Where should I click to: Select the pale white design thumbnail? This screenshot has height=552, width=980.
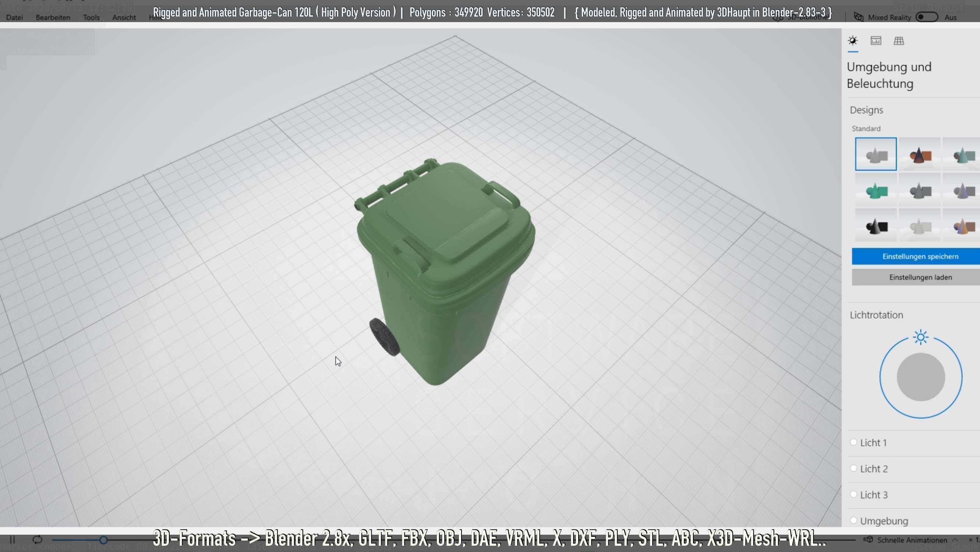click(x=920, y=225)
